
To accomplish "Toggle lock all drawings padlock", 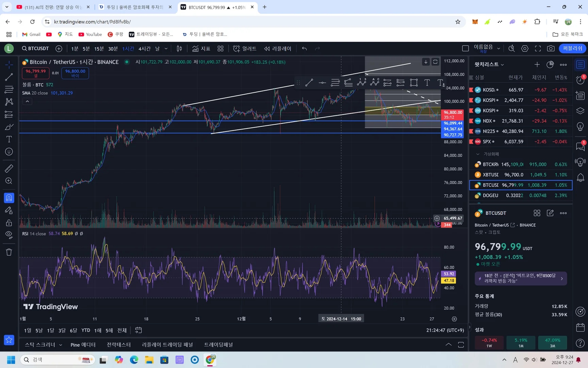I will coord(9,223).
